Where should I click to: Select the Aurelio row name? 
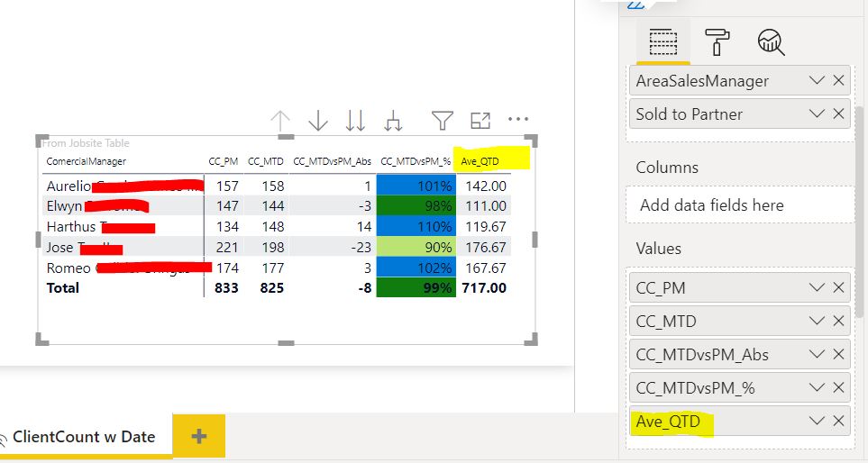click(x=69, y=186)
